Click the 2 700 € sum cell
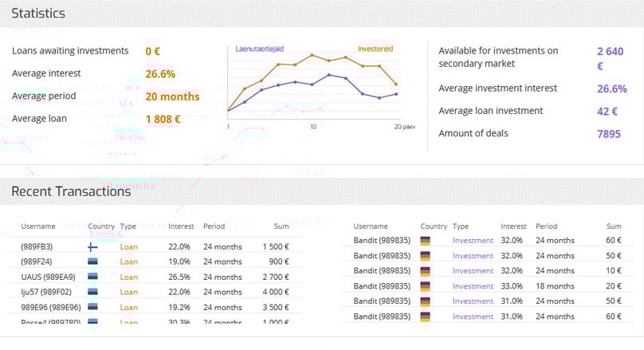 [276, 277]
